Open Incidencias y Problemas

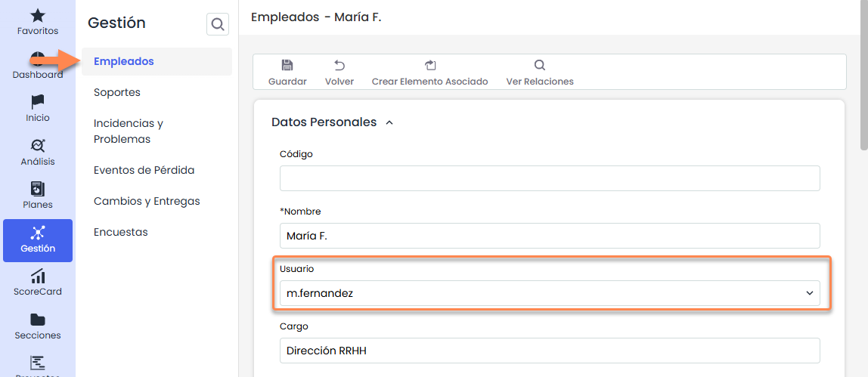tap(129, 131)
